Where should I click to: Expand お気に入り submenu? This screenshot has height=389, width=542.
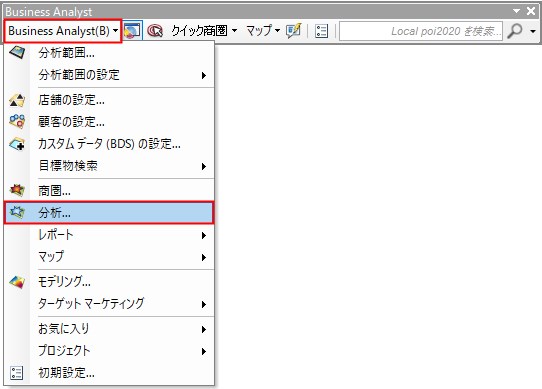109,329
